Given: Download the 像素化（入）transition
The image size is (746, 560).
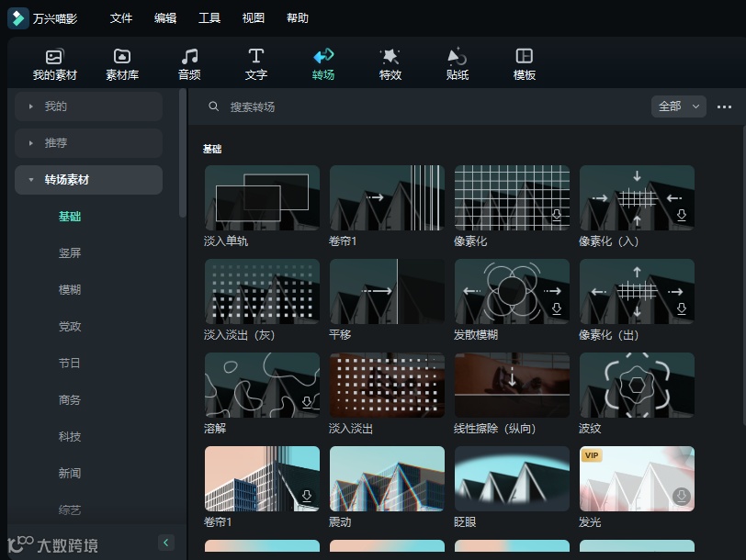Looking at the screenshot, I should tap(682, 216).
